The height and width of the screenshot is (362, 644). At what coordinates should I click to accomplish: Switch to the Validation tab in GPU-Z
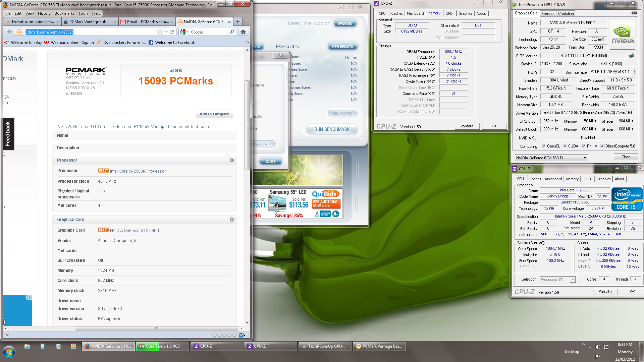click(x=566, y=14)
